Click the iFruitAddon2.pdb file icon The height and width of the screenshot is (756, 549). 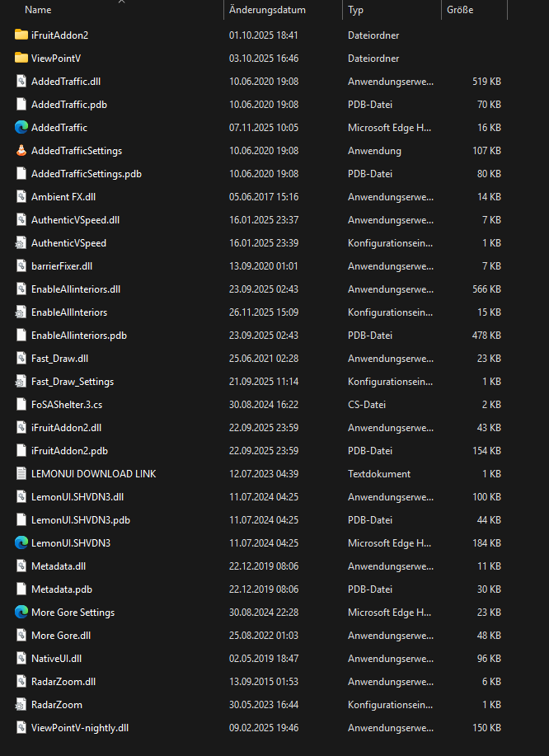[x=21, y=451]
